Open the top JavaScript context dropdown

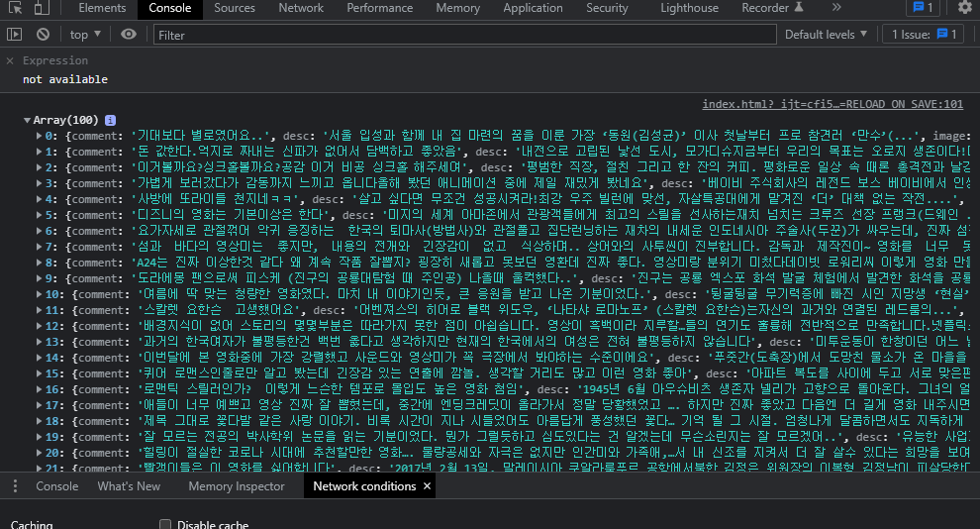(85, 35)
